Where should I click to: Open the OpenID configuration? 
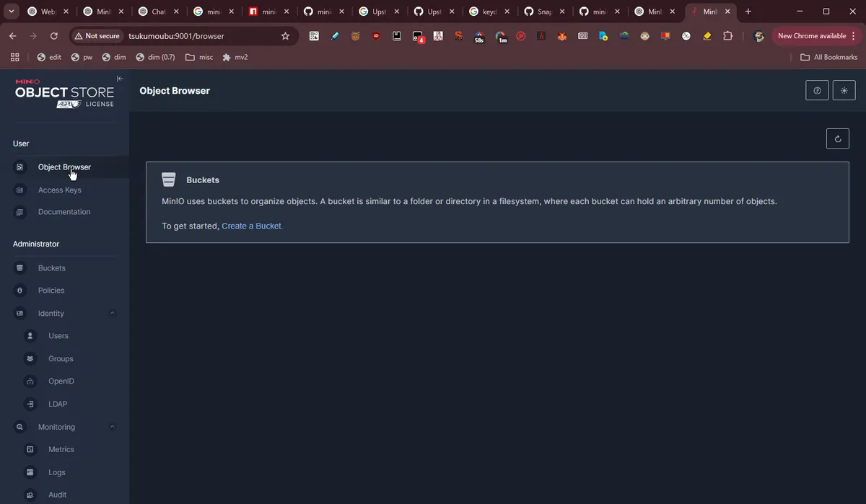point(61,381)
